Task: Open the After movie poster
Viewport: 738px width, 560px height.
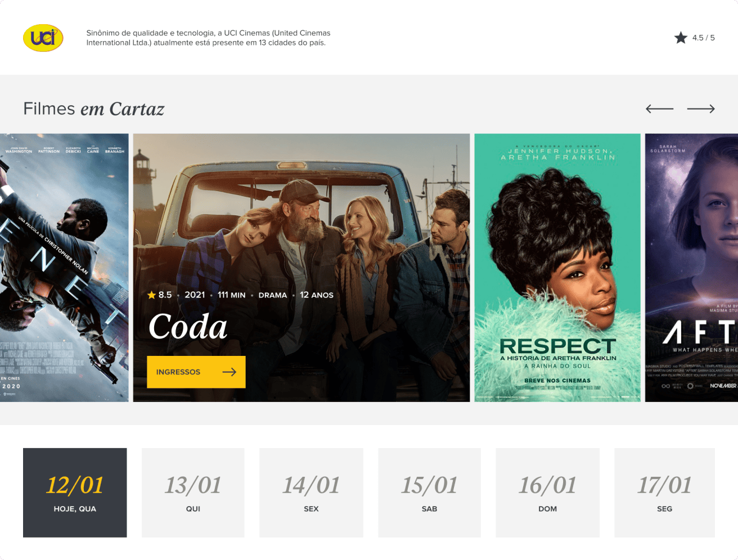Action: [691, 268]
